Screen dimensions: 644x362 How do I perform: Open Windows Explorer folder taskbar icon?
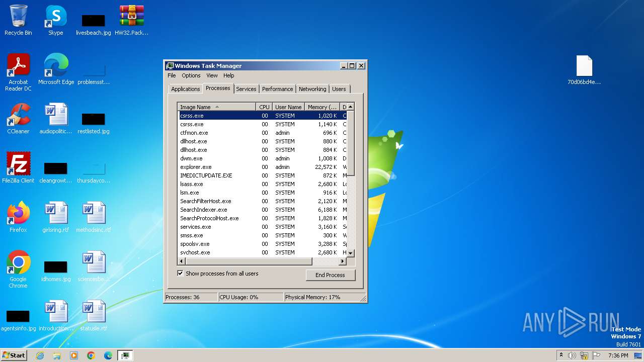coord(57,355)
